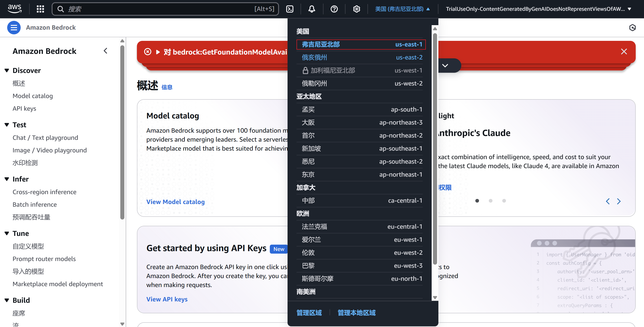Select region 法兰克福 eu-central-1

click(360, 226)
